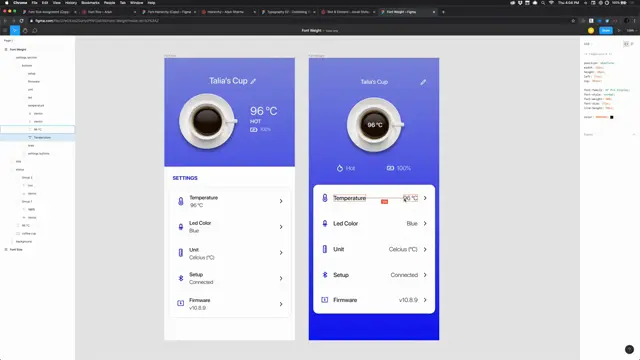
Task: Click the yellow user avatar in toolbar
Action: (x=591, y=31)
